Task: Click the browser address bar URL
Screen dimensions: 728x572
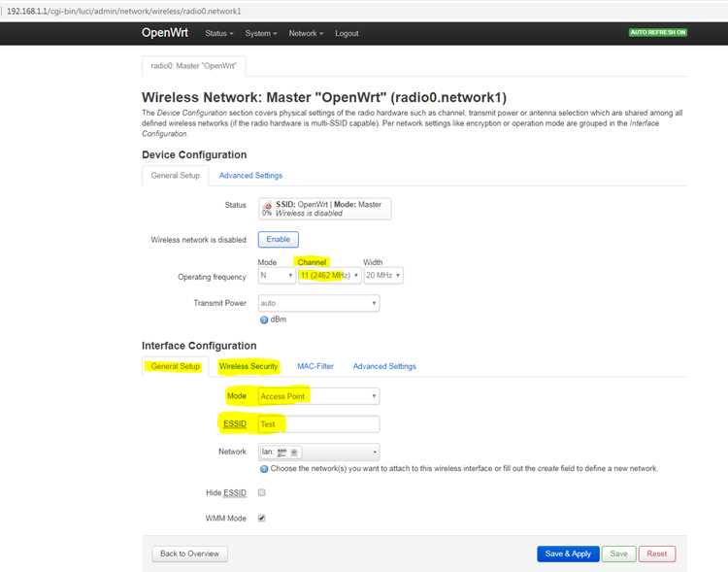Action: click(x=124, y=11)
